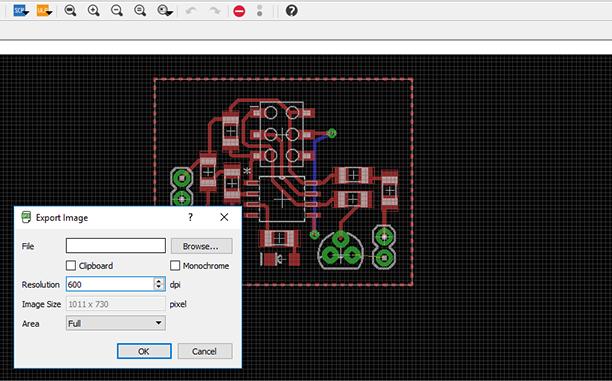Screen dimensions: 612x381
Task: Open the Area dropdown set to Full
Action: pos(116,323)
